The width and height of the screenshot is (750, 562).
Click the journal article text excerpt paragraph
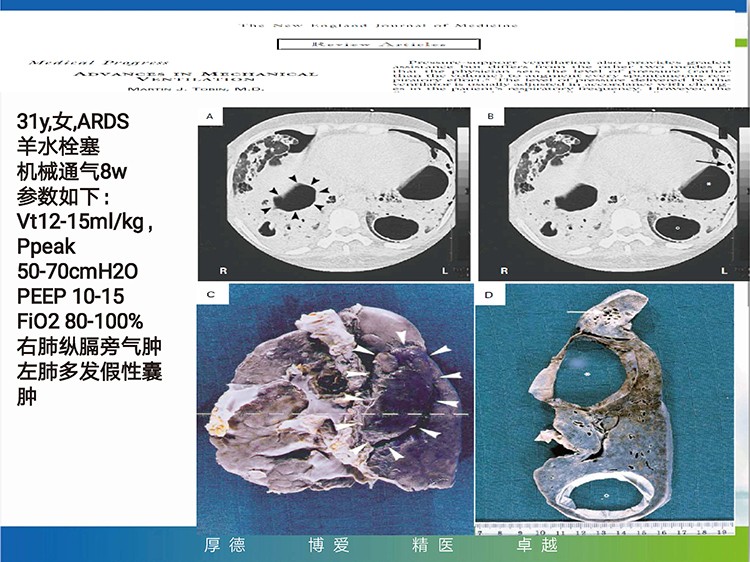pos(562,76)
